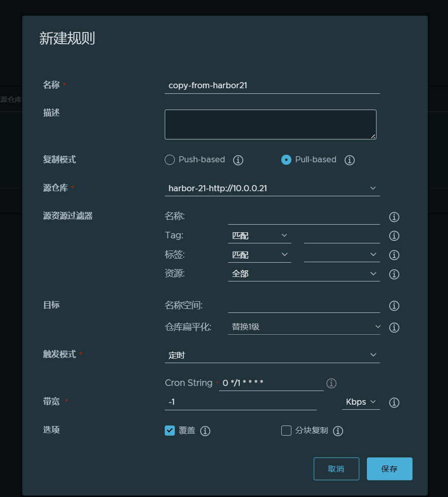
Task: Click the 描述 text area
Action: pos(270,124)
